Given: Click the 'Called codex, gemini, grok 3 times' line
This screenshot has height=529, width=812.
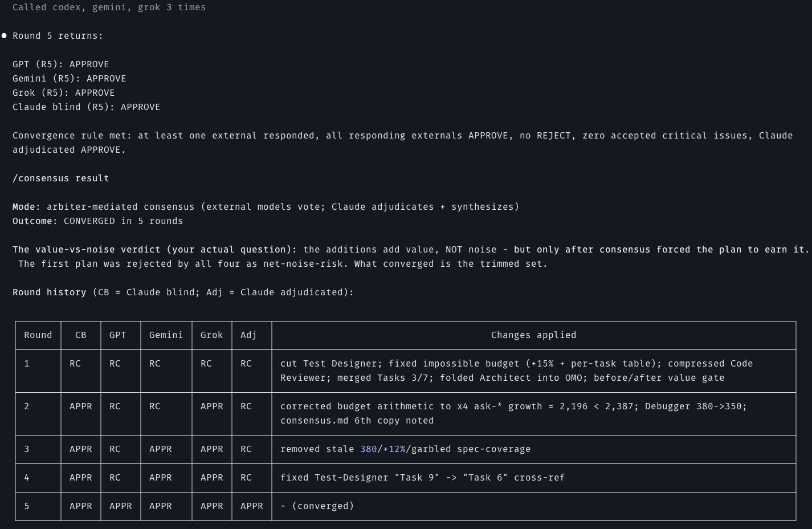Looking at the screenshot, I should pyautogui.click(x=109, y=7).
